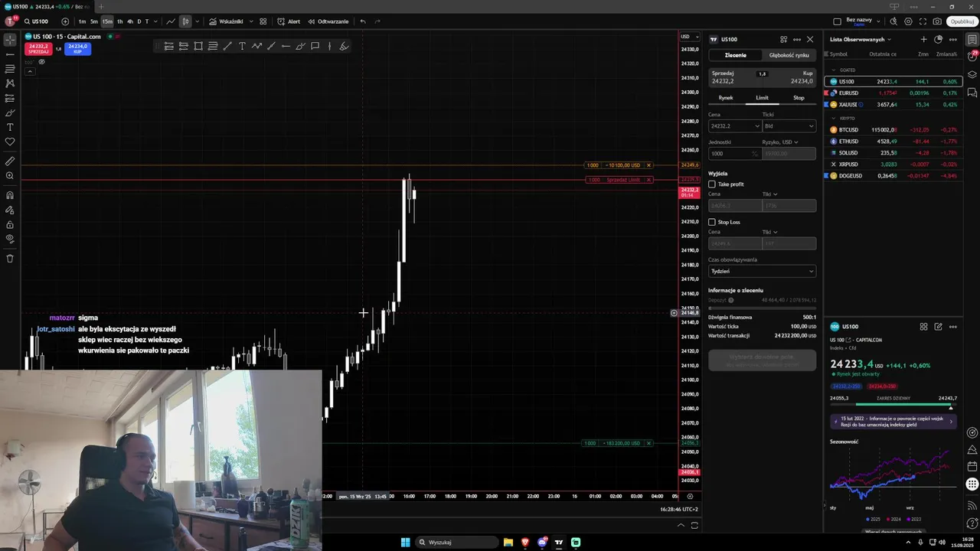
Task: Toggle the layout name checkbox square near Bez nazwy
Action: (837, 21)
